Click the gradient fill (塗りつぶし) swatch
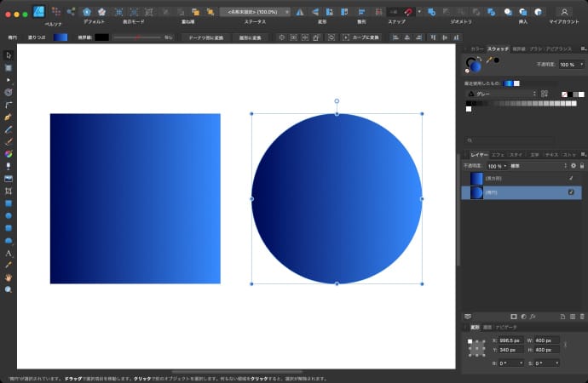 coord(61,37)
